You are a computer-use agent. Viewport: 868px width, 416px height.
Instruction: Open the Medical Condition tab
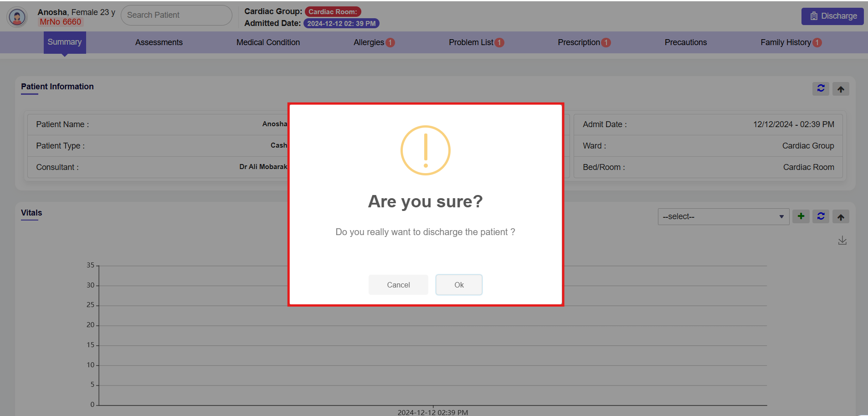point(268,42)
